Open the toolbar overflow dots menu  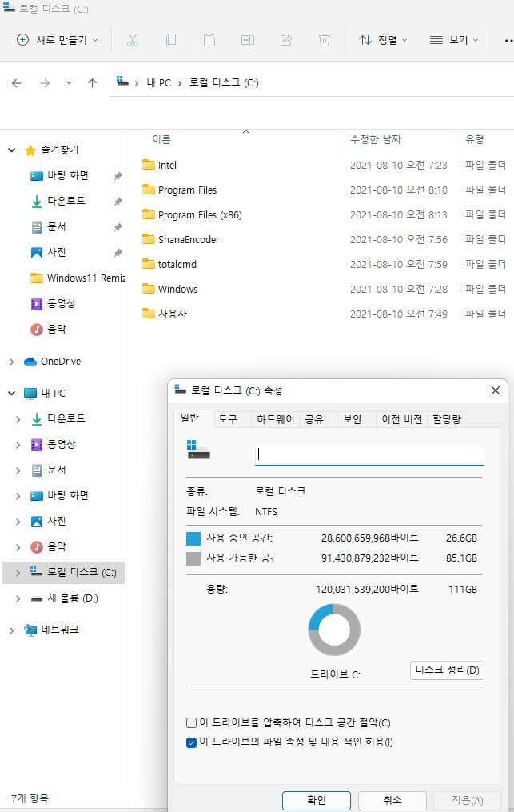(x=508, y=40)
